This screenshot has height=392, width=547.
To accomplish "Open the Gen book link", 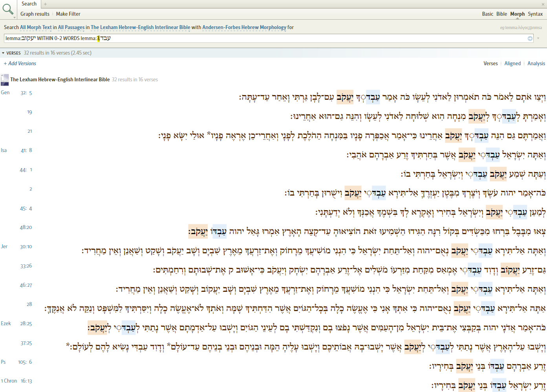I will [x=5, y=93].
